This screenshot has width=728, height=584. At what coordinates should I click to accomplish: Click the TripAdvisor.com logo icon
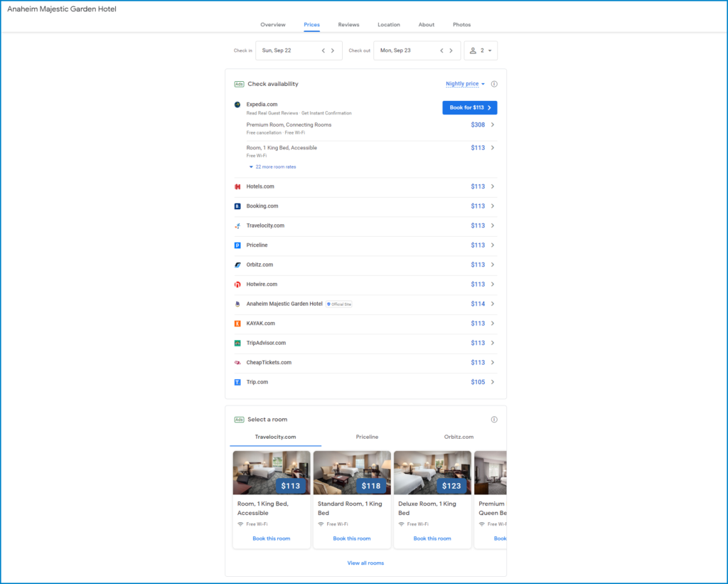pyautogui.click(x=237, y=343)
